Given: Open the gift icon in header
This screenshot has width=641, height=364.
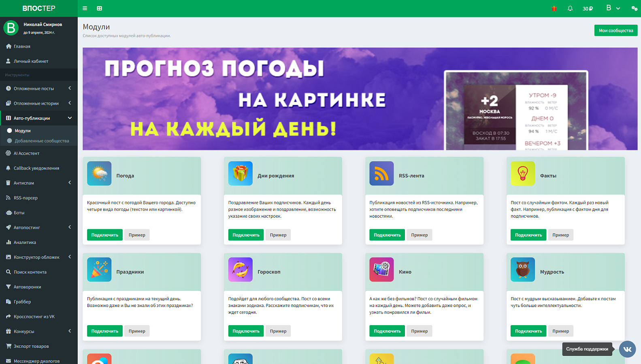Looking at the screenshot, I should [x=554, y=8].
